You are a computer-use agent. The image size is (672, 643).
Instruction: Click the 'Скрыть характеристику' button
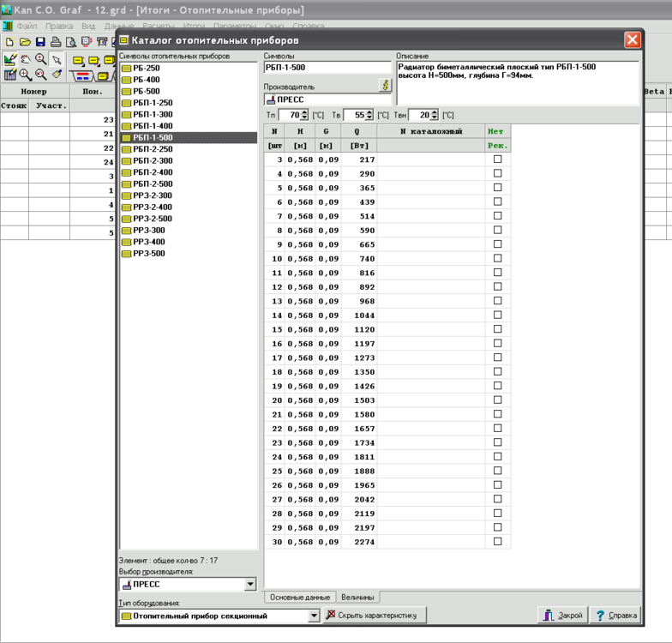374,616
